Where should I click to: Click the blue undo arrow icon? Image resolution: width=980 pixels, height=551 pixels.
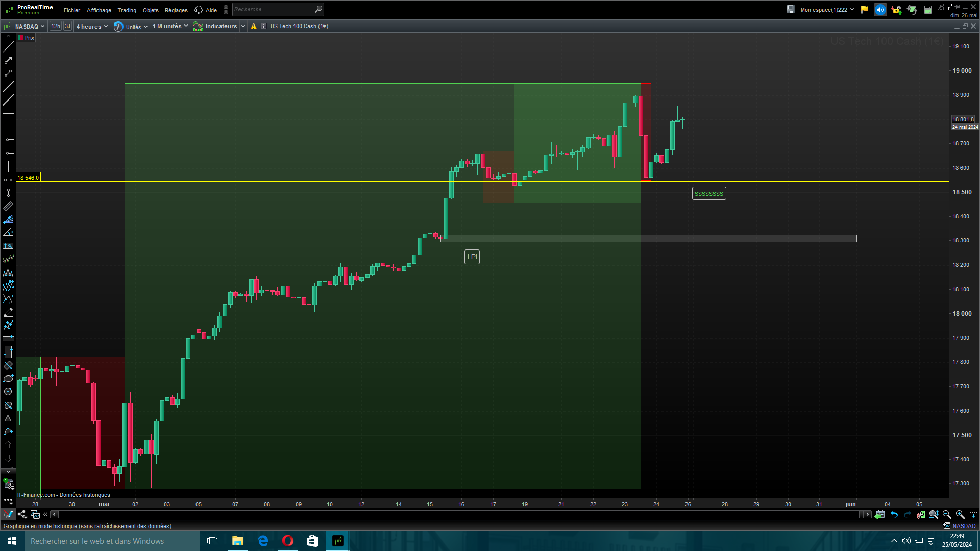(x=894, y=514)
